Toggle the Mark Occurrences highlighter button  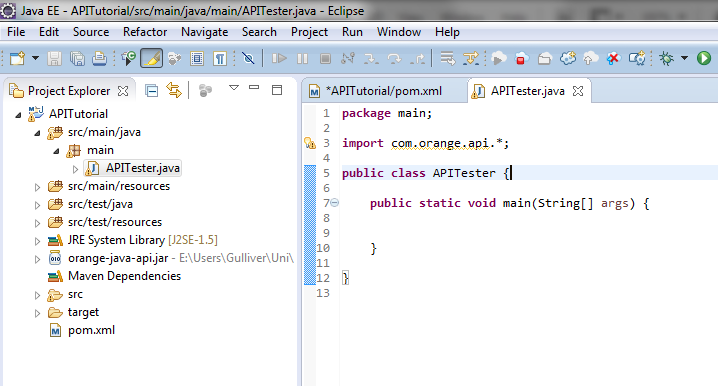tap(152, 58)
